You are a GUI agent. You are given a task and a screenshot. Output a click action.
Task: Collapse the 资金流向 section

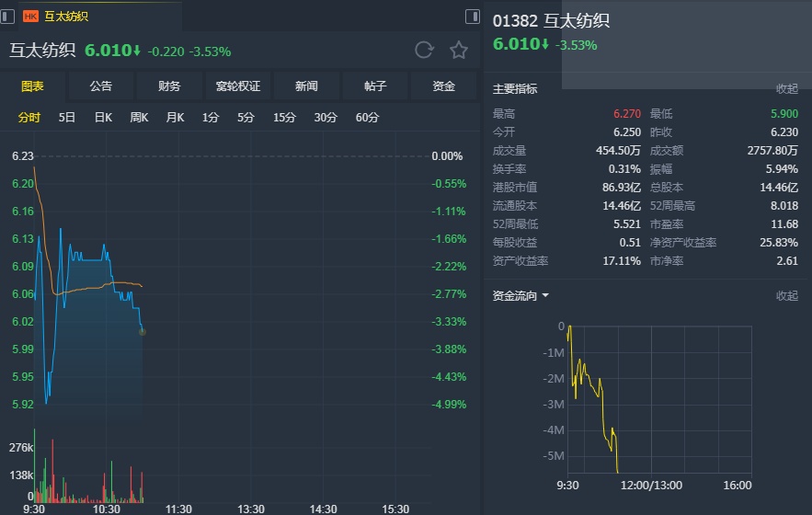[786, 296]
